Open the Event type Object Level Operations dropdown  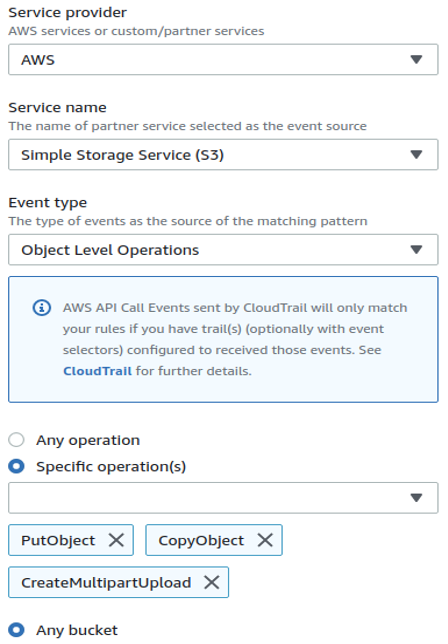[x=223, y=250]
